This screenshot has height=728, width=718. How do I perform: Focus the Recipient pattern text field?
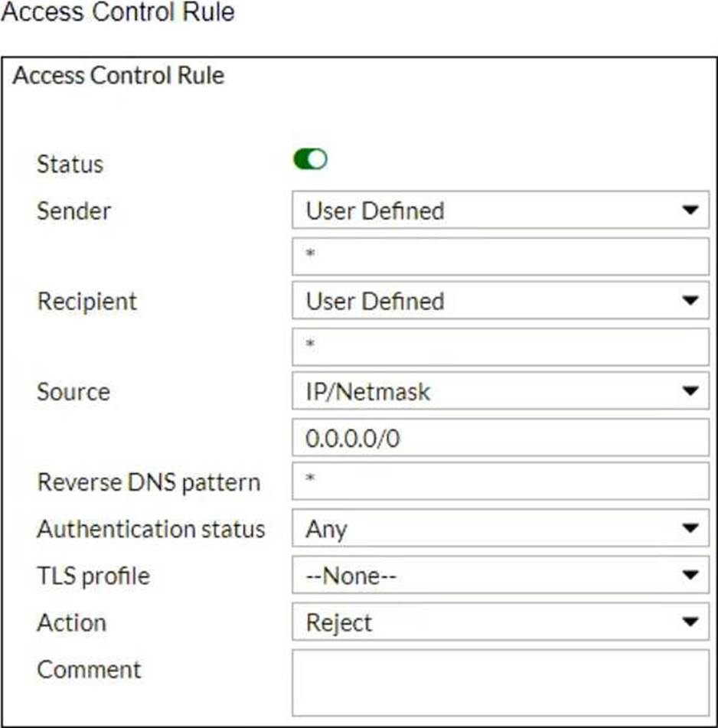click(500, 347)
